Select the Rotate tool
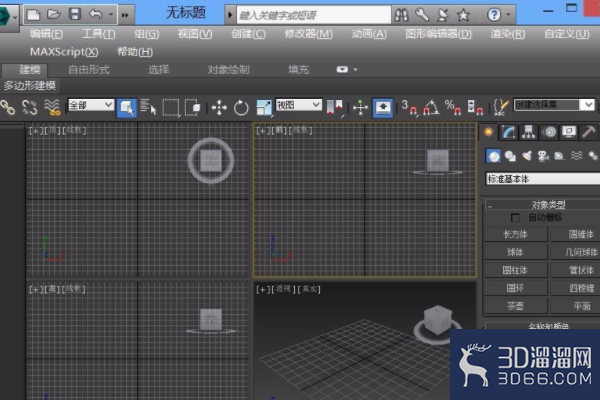Screen dimensions: 600x400 pyautogui.click(x=241, y=108)
